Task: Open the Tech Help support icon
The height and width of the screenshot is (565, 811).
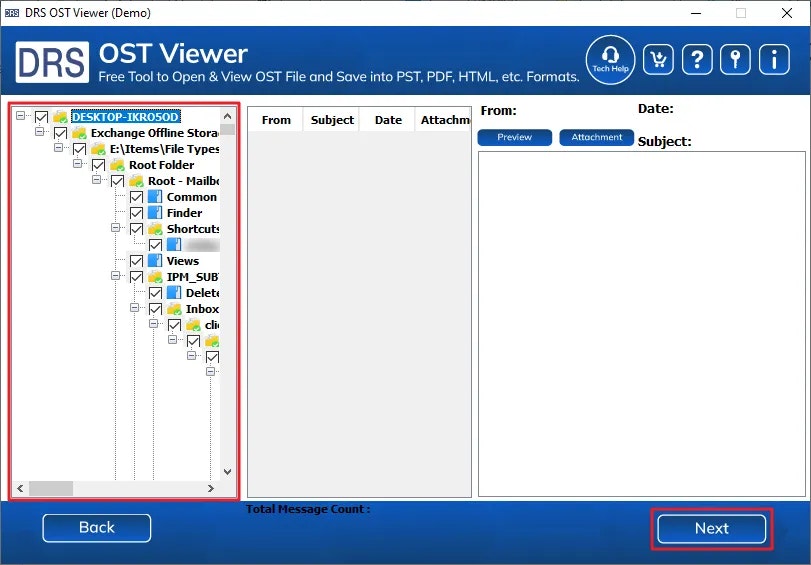Action: click(610, 60)
